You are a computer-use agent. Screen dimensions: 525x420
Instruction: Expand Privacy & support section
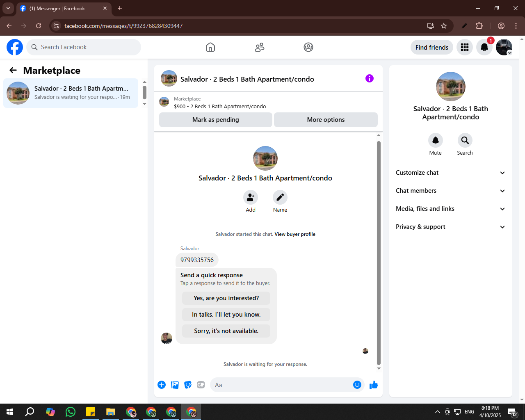point(451,227)
